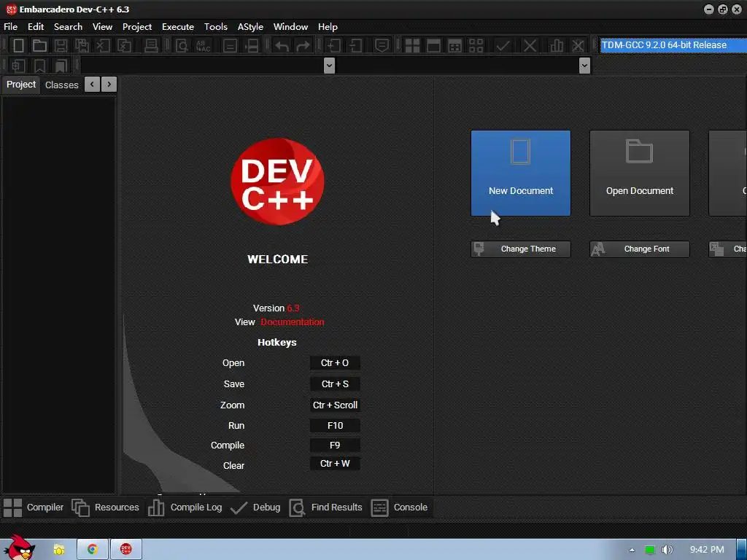
Task: Open the Execute menu
Action: tap(178, 27)
